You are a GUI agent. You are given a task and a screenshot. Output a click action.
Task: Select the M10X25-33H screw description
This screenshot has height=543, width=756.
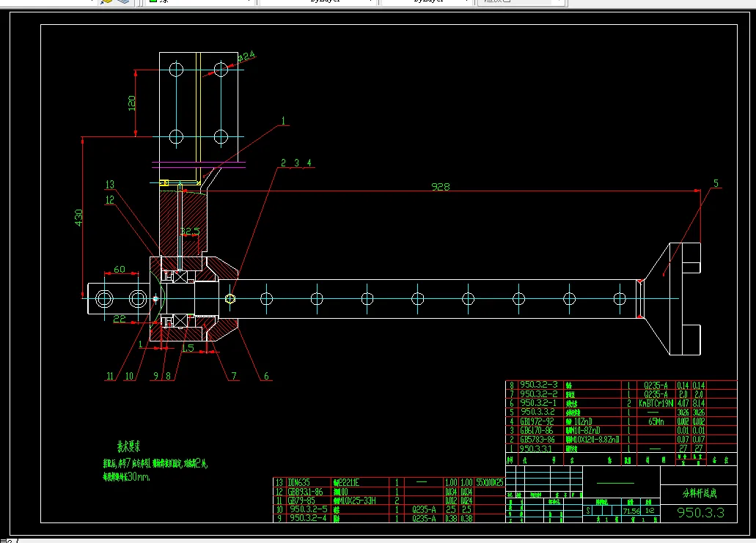354,500
